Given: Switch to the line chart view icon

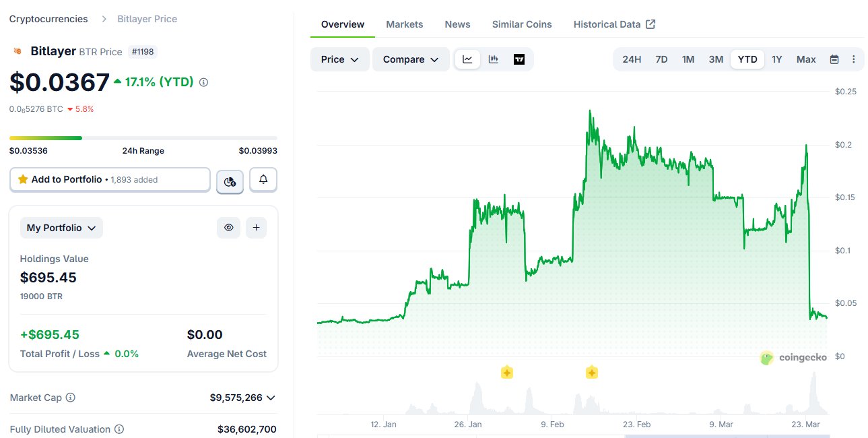Looking at the screenshot, I should pos(467,59).
